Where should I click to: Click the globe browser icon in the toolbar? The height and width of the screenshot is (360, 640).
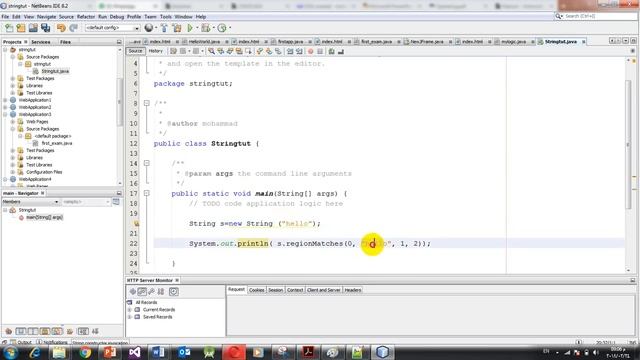pos(149,28)
